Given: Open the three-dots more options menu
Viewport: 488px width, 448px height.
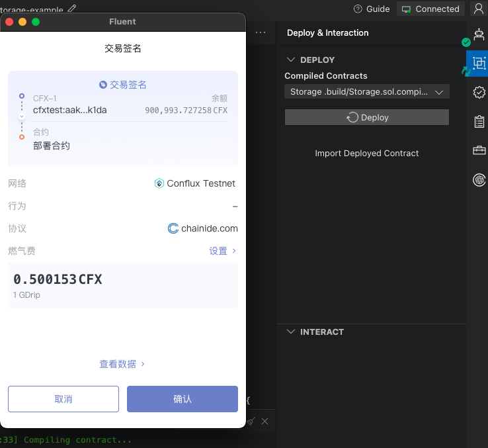Looking at the screenshot, I should pyautogui.click(x=261, y=32).
